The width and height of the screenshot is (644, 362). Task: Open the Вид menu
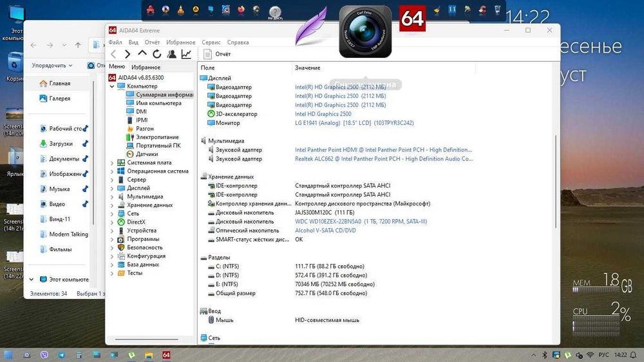[x=133, y=43]
